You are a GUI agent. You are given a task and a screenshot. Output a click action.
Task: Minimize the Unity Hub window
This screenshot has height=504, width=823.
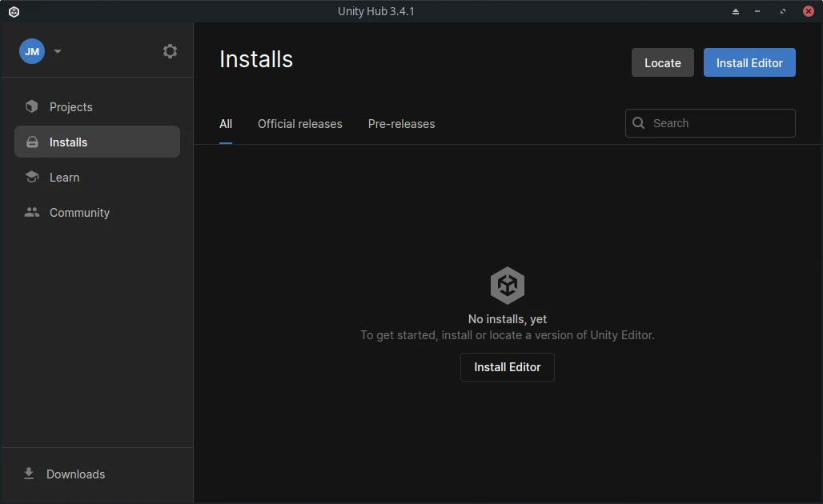coord(757,11)
